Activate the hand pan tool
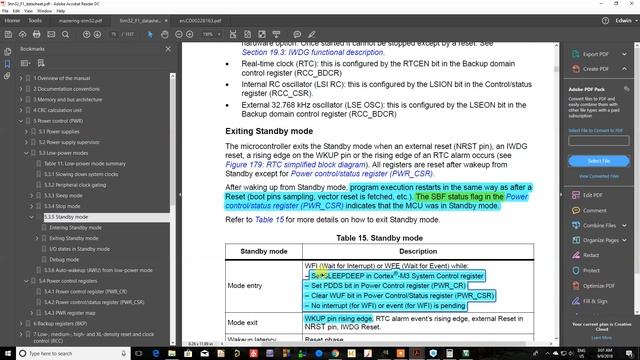The width and height of the screenshot is (640, 360). click(x=164, y=35)
